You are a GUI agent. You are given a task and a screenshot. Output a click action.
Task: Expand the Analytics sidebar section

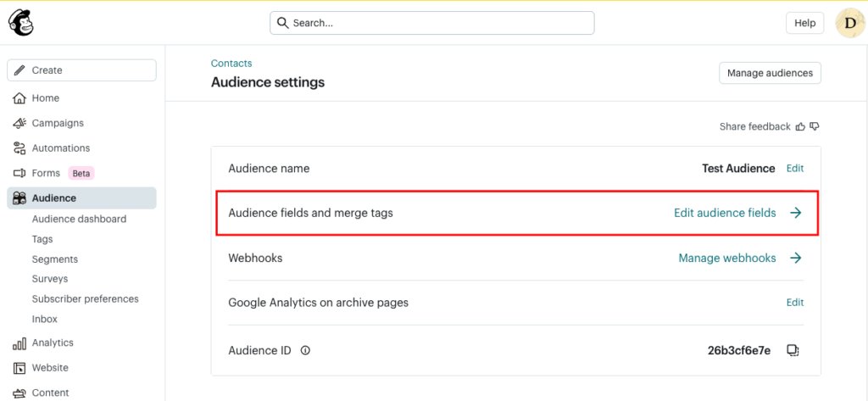tap(53, 343)
